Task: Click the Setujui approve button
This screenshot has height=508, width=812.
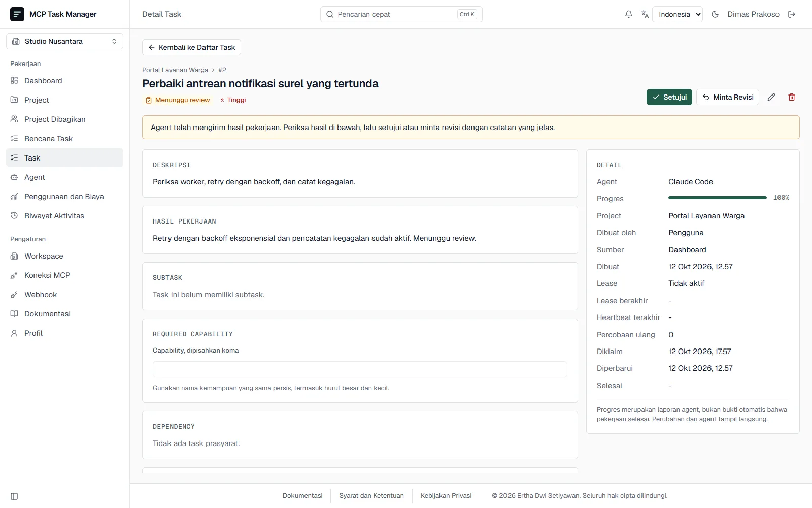Action: coord(669,97)
